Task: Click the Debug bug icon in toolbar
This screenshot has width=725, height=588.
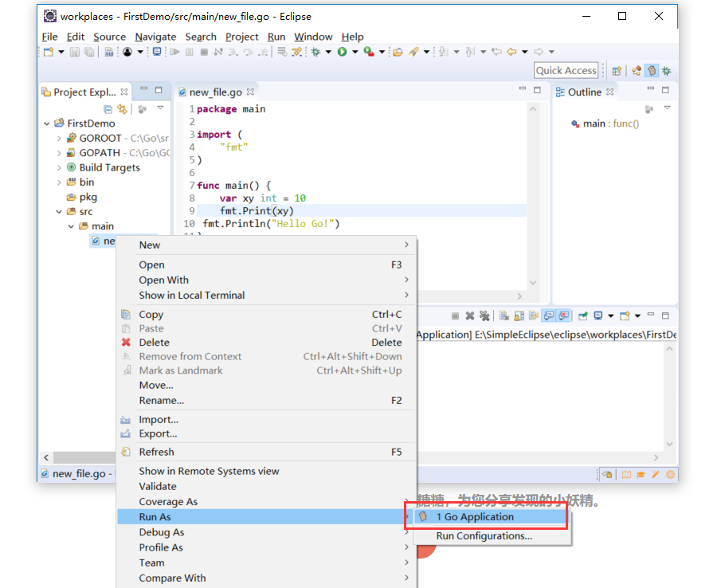Action: point(315,52)
